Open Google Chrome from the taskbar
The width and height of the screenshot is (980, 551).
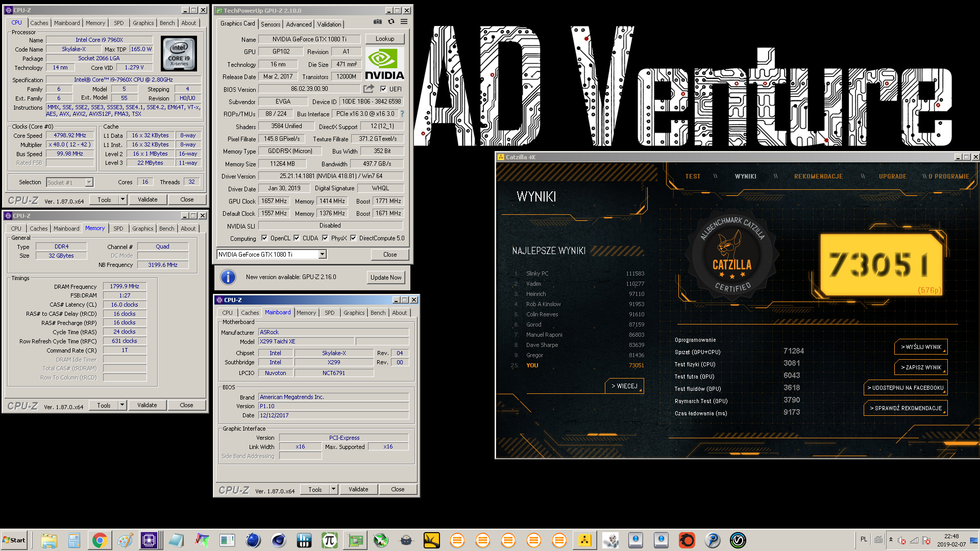[x=100, y=540]
